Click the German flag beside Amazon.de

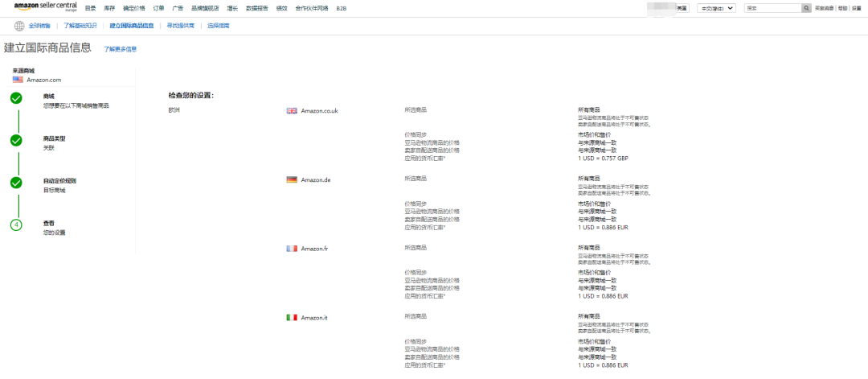(x=292, y=179)
